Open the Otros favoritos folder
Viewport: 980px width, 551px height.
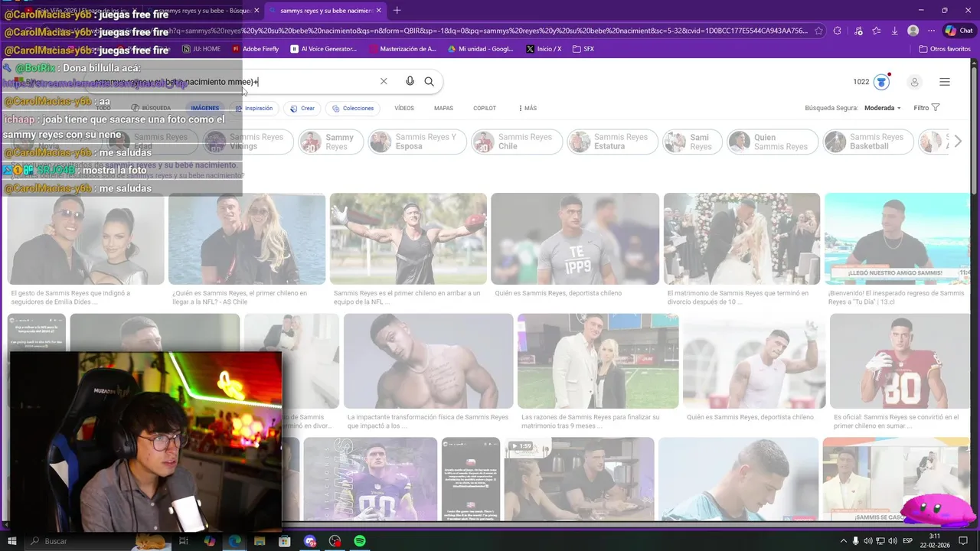click(944, 49)
